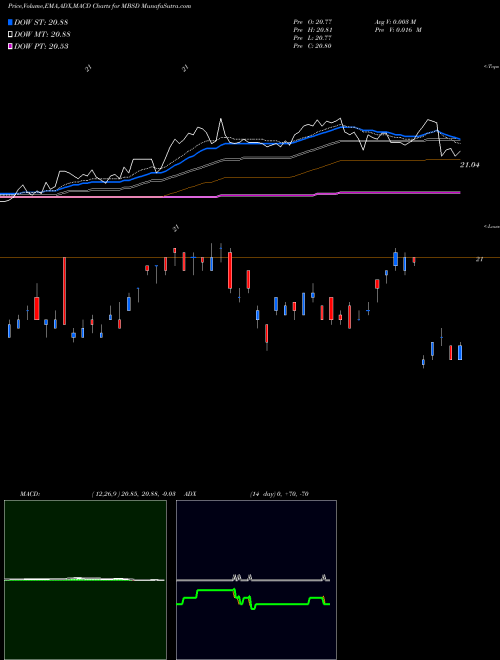The width and height of the screenshot is (500, 660).
Task: Click the chart title mentioning MunafaSutra.com
Action: pos(99,6)
